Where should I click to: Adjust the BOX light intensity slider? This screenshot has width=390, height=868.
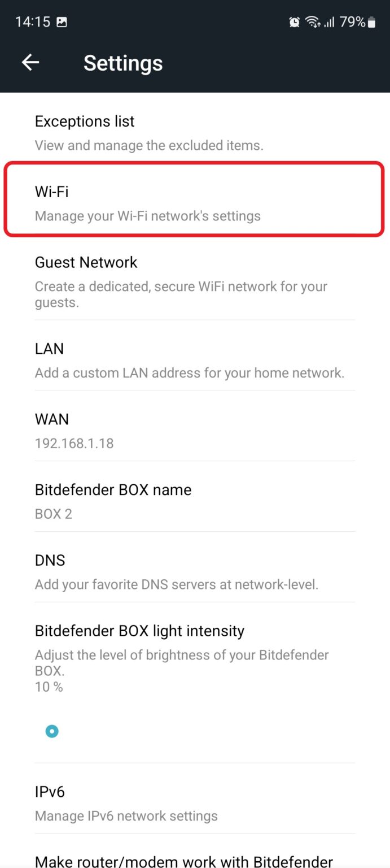pos(51,731)
